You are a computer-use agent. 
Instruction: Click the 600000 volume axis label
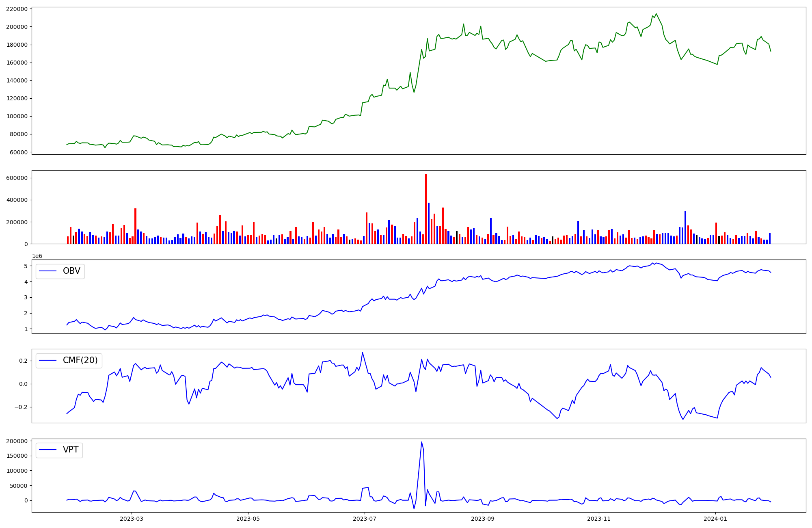tap(17, 178)
